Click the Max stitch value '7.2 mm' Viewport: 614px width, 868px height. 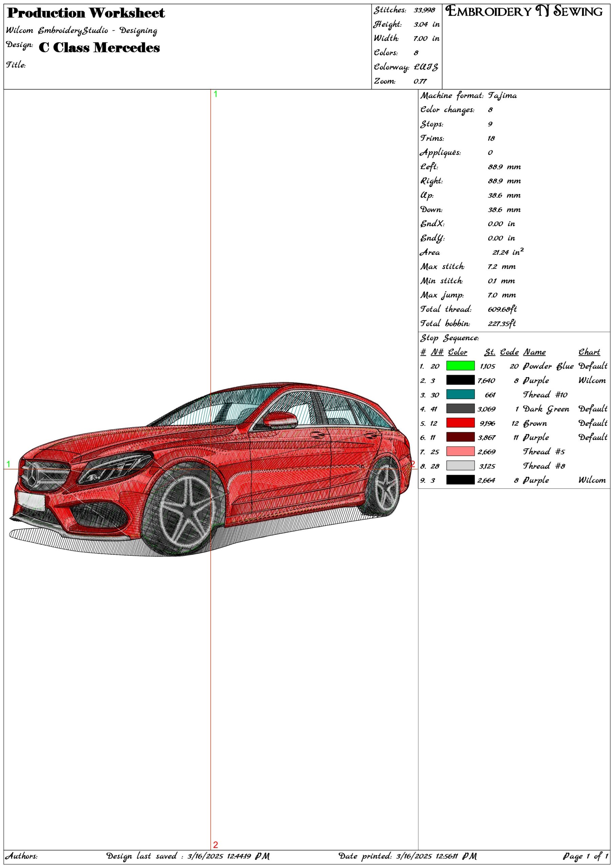(x=501, y=267)
